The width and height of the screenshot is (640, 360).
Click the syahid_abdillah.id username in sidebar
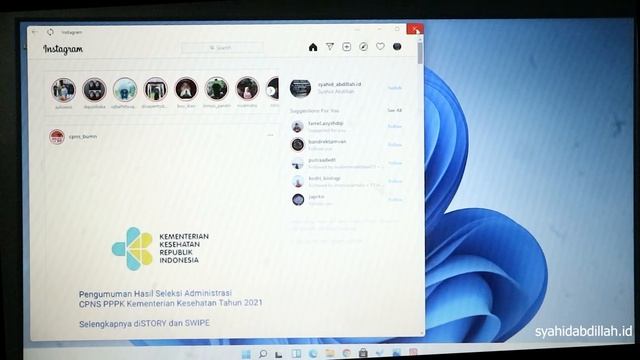point(339,84)
